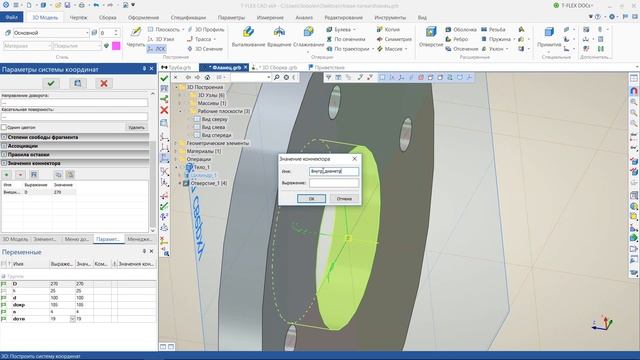Click the Ребро rib tool
This screenshot has width=640, height=360.
(x=456, y=39)
